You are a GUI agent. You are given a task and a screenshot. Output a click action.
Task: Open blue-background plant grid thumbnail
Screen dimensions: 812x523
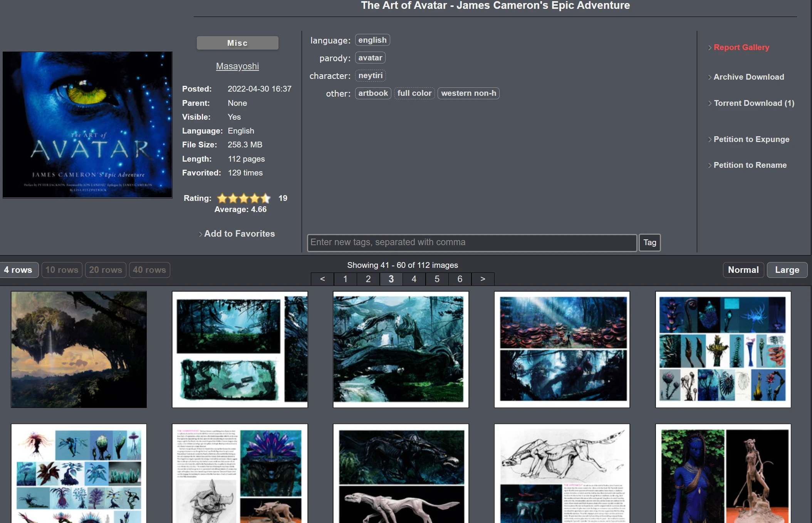tap(723, 349)
